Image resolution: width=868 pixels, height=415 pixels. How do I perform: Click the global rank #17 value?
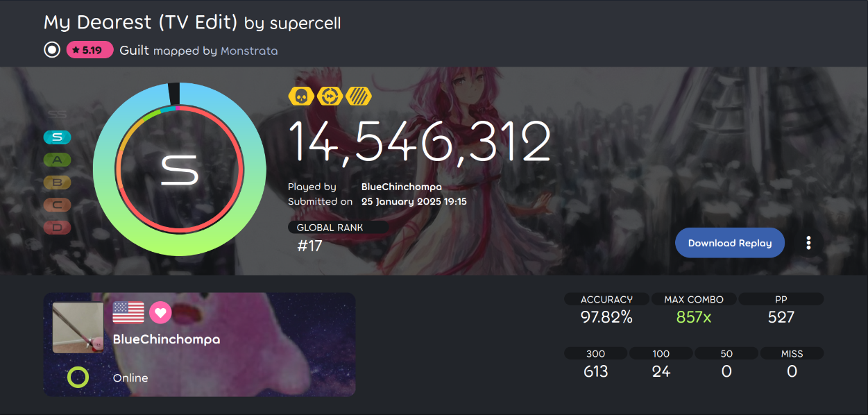309,246
